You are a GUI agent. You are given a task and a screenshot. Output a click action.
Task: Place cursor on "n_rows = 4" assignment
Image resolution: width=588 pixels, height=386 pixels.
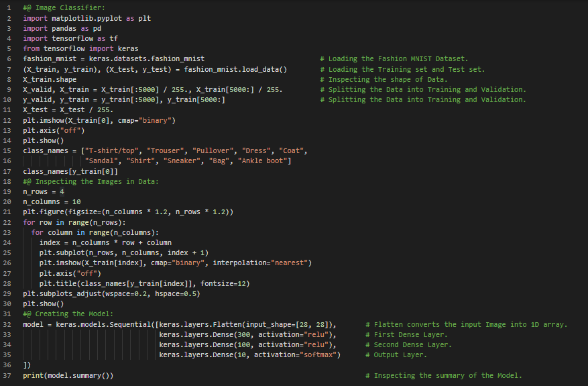point(44,191)
